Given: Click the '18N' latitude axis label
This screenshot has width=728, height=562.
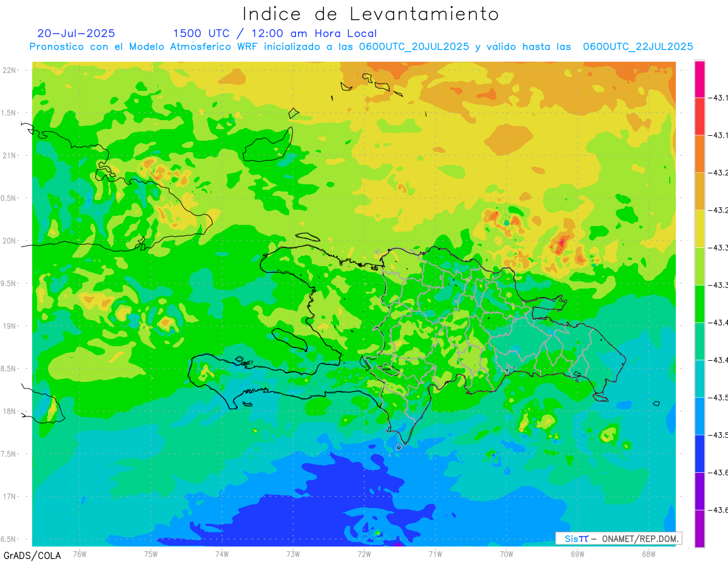Looking at the screenshot, I should tap(10, 412).
